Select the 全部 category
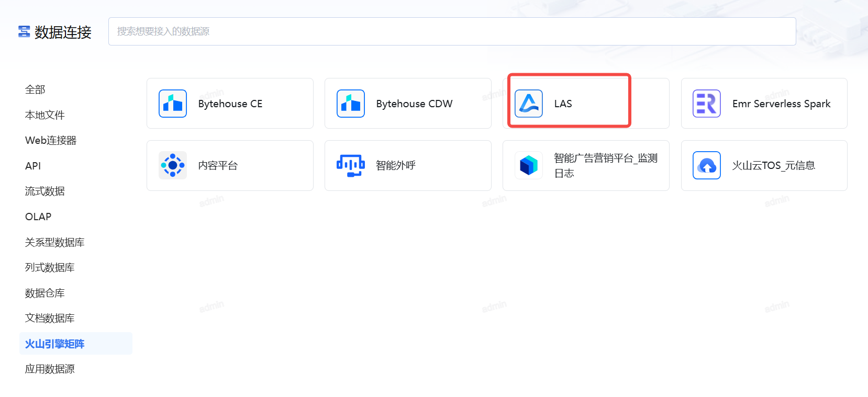The width and height of the screenshot is (868, 397). tap(35, 89)
